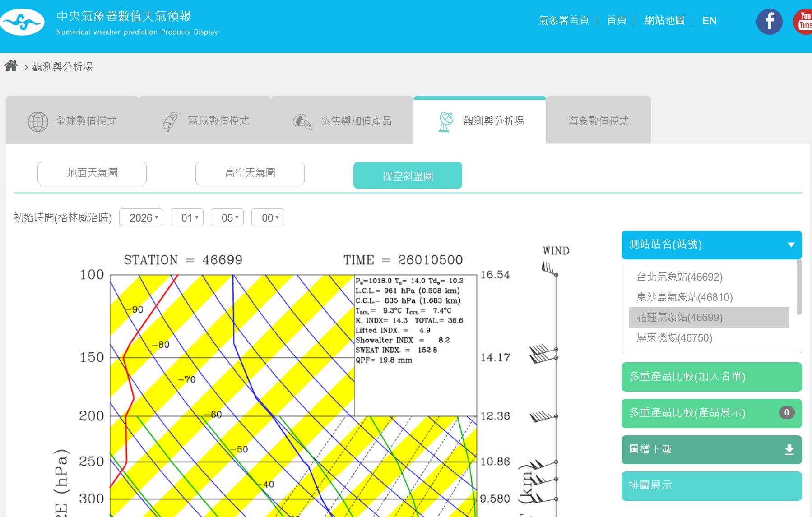This screenshot has height=517, width=812.
Task: Click the ensemble icon for 系集與加值產品
Action: [x=303, y=121]
